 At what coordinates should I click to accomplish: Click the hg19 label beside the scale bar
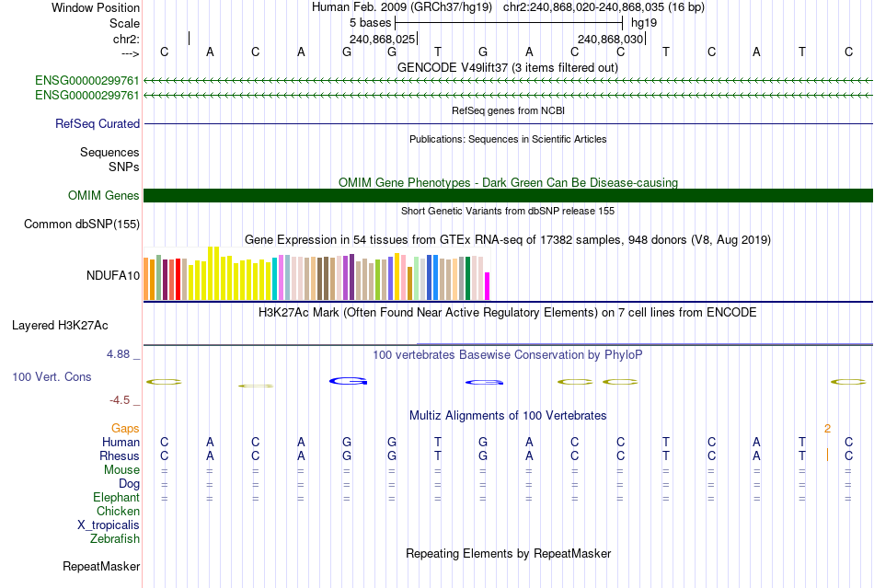[644, 23]
